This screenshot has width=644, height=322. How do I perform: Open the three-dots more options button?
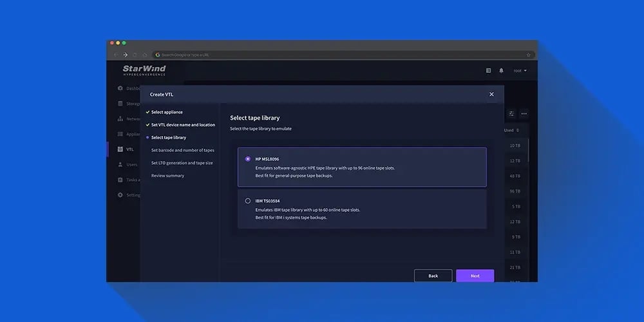(524, 114)
